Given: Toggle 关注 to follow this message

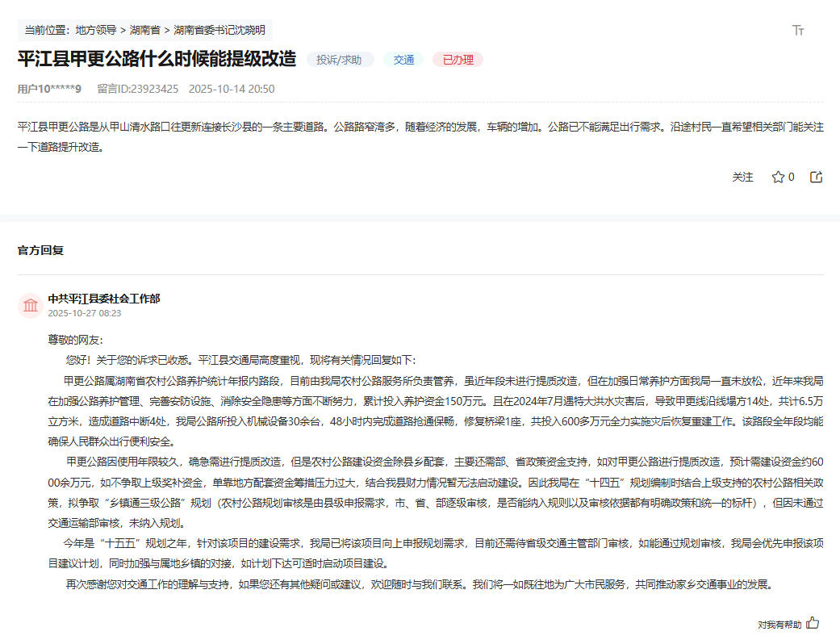Looking at the screenshot, I should [742, 177].
